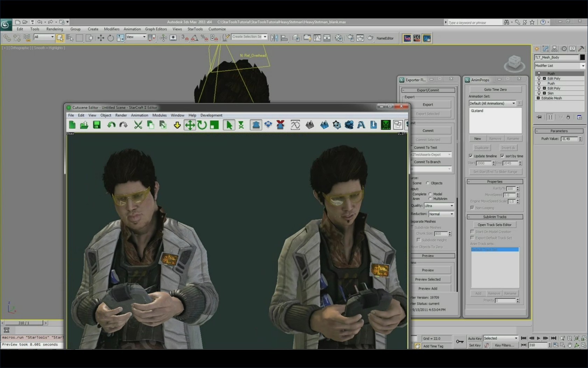The width and height of the screenshot is (588, 368).
Task: Choose the green Selection arrow in Cutscene Editor
Action: pyautogui.click(x=229, y=125)
